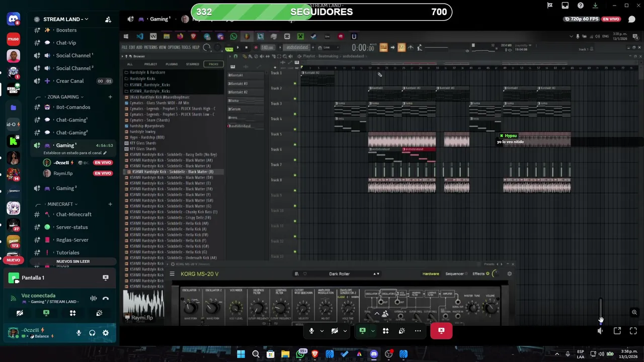Open Discord from the Windows taskbar
644x362 pixels.
(374, 354)
